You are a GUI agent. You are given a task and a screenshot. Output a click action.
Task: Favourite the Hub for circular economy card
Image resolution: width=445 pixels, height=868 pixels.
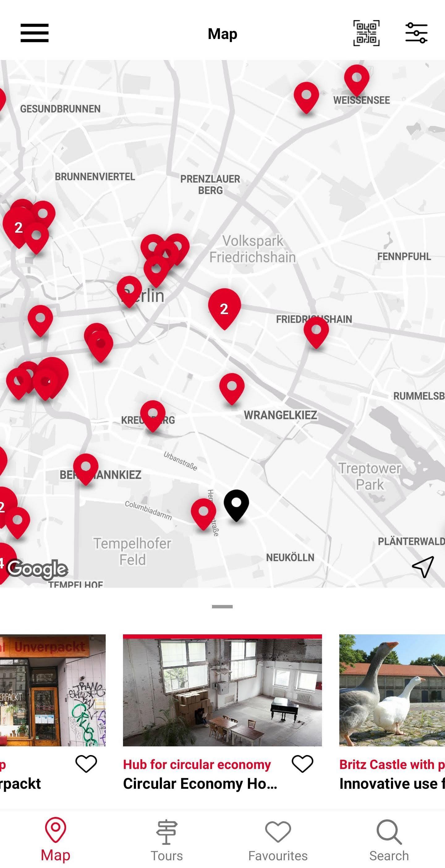(302, 764)
